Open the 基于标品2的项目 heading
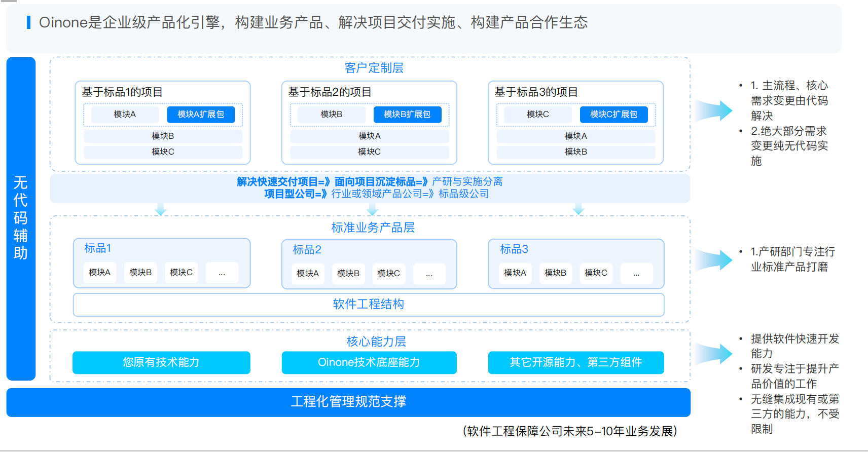868x452 pixels. pos(330,92)
